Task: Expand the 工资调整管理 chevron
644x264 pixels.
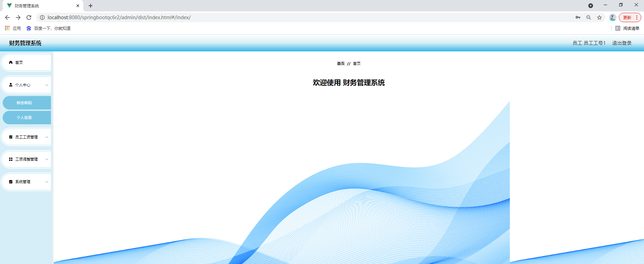Action: (47, 159)
